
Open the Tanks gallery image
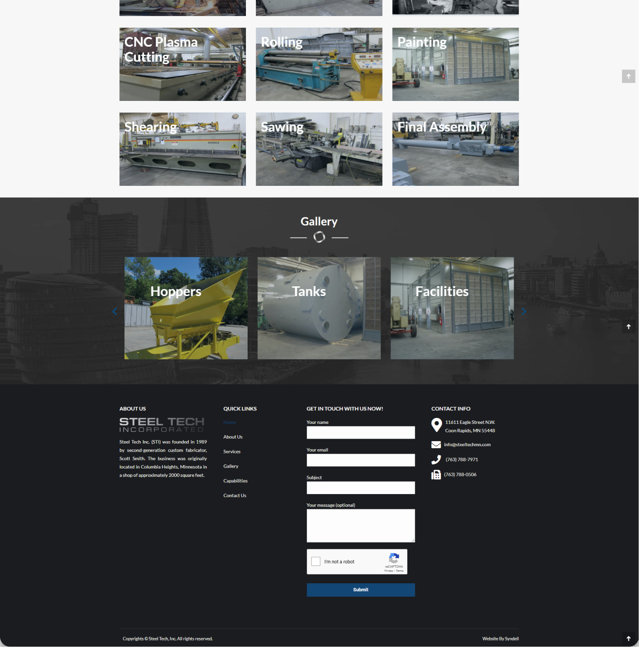(x=319, y=308)
